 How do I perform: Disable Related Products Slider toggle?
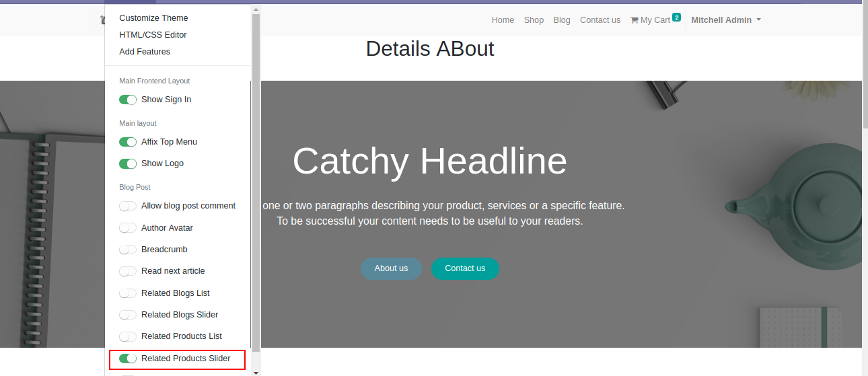coord(128,359)
